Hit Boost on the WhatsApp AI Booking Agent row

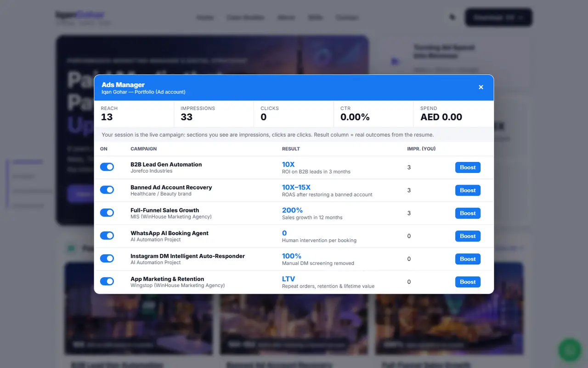click(468, 236)
